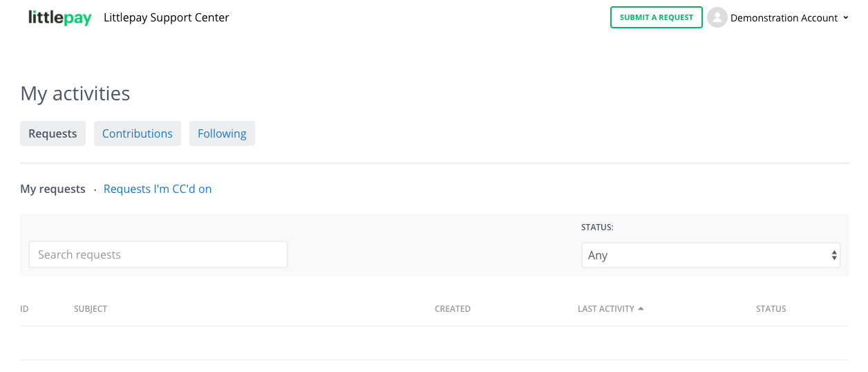Open the Status filter dropdown showing Any
The width and height of the screenshot is (868, 372).
[710, 255]
